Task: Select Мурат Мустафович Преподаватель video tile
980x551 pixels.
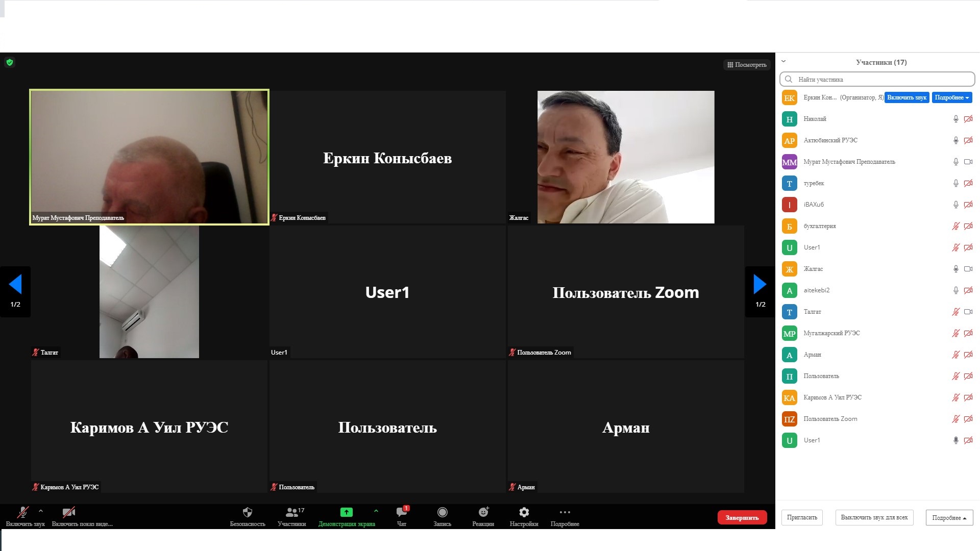Action: [x=149, y=157]
